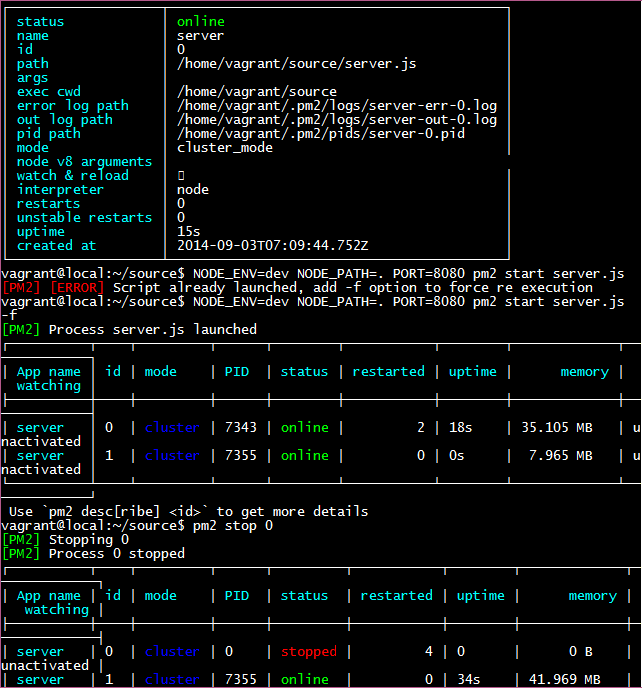642x688 pixels.
Task: Click the 'created at' label
Action: [x=56, y=246]
